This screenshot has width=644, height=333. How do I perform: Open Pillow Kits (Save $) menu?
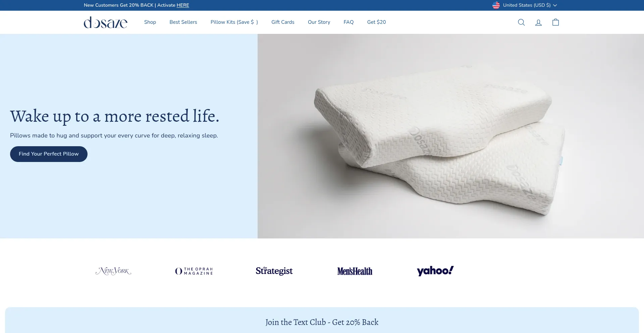[x=234, y=22]
